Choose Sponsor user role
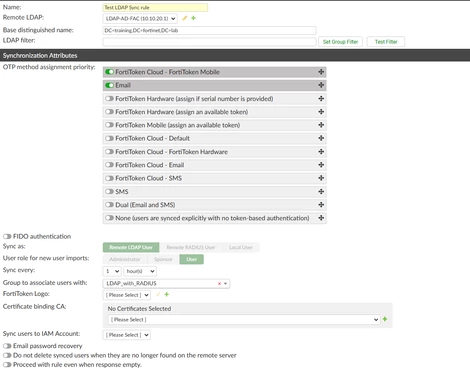This screenshot has width=470, height=368. [163, 259]
